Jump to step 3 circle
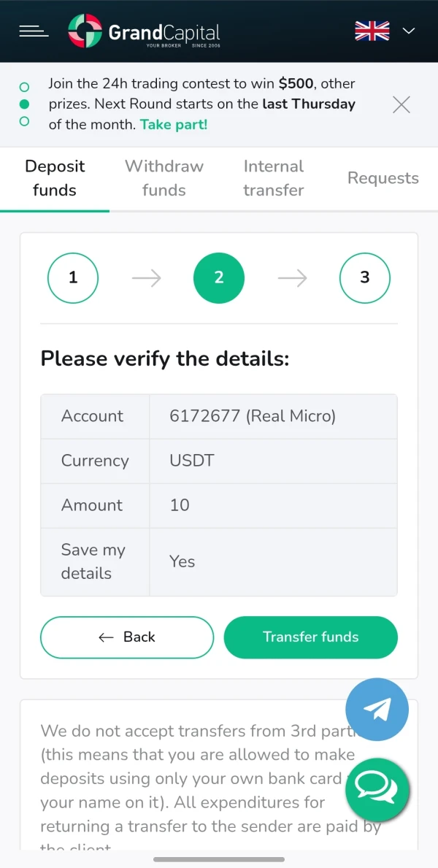The image size is (438, 868). 365,277
